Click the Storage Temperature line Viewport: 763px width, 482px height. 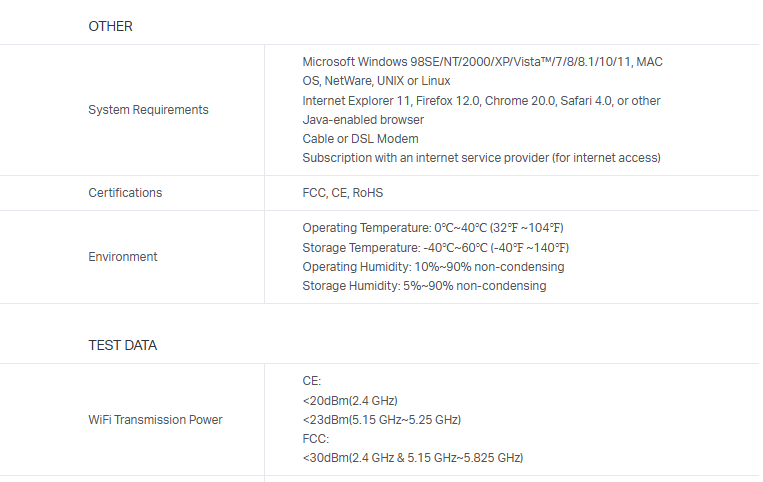click(435, 248)
